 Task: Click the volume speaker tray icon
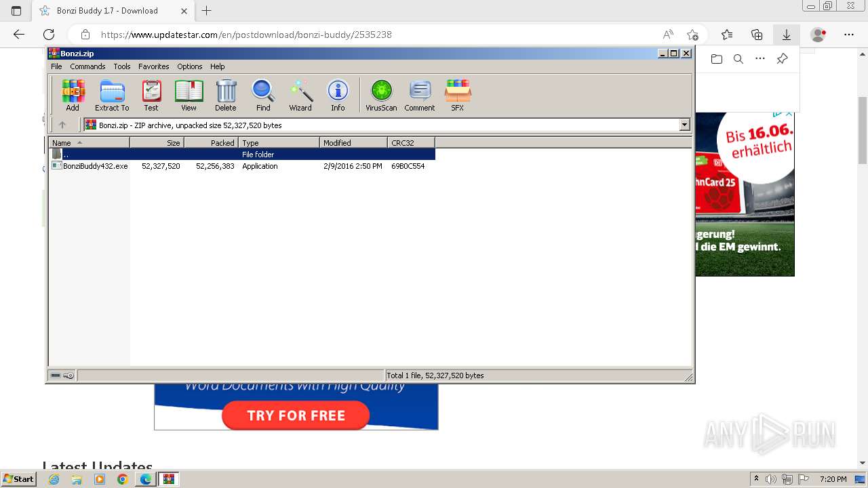pos(772,479)
